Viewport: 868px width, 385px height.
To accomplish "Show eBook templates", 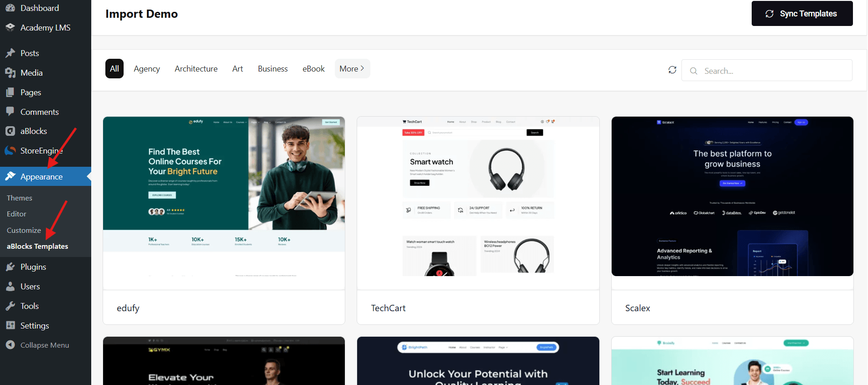I will coord(314,68).
